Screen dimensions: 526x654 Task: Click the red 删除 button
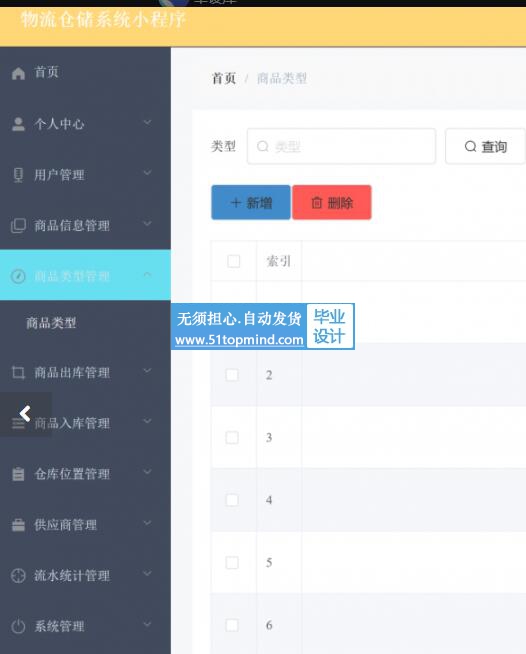pyautogui.click(x=332, y=203)
